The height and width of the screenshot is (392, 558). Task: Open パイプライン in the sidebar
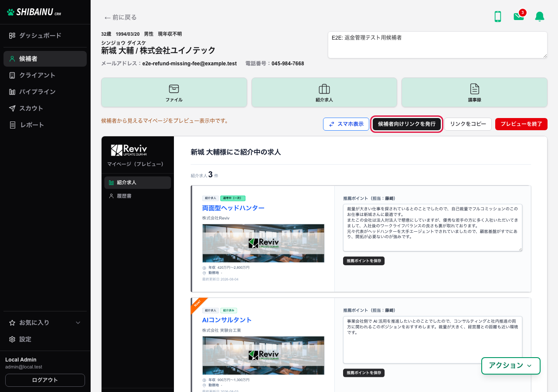(45, 92)
